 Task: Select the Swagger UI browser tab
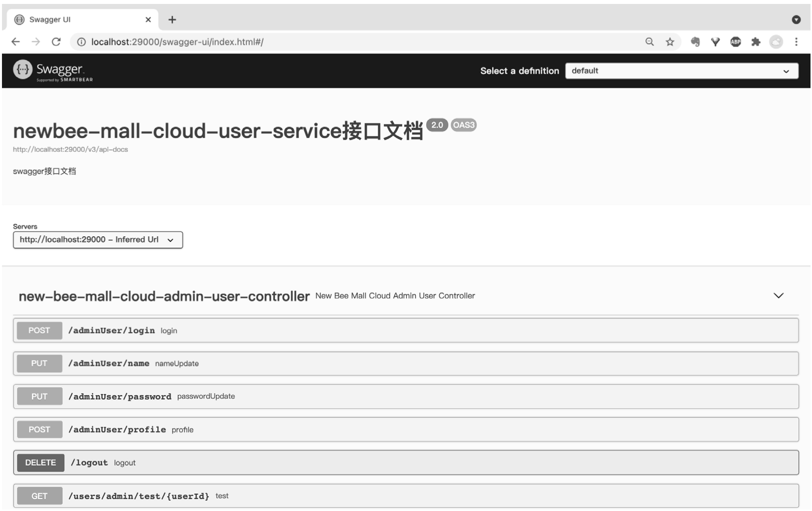point(83,20)
